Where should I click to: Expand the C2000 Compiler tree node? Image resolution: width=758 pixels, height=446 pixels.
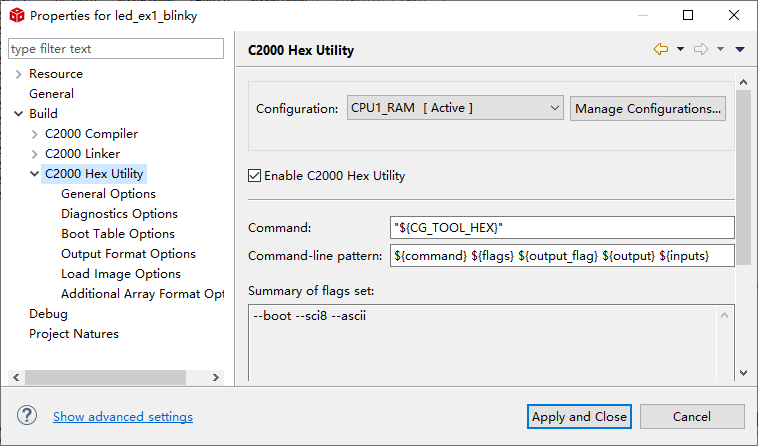point(34,134)
